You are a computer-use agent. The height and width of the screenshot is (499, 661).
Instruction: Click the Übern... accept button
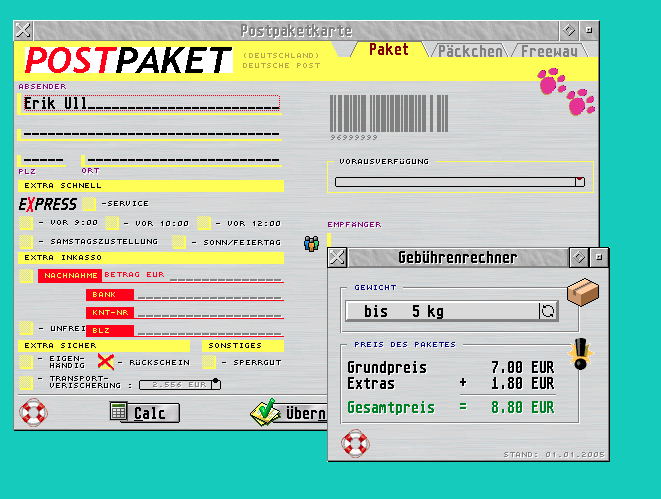(x=288, y=413)
